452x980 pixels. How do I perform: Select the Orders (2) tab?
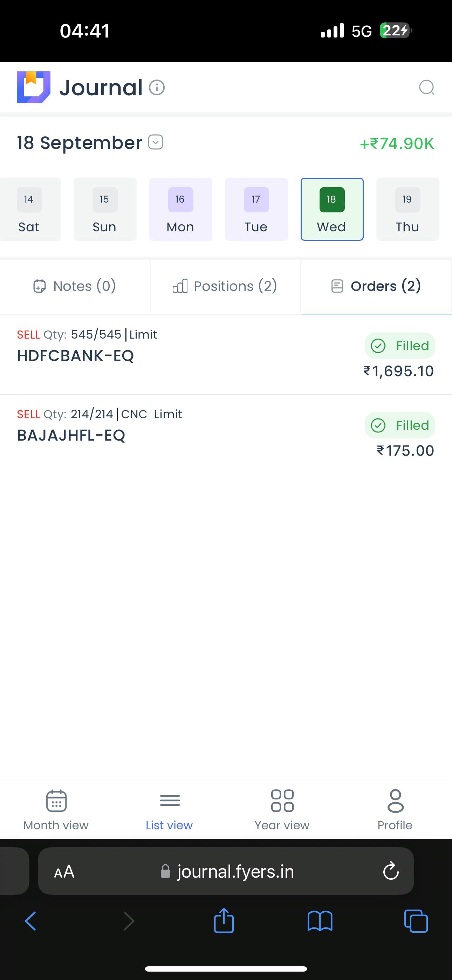point(376,286)
